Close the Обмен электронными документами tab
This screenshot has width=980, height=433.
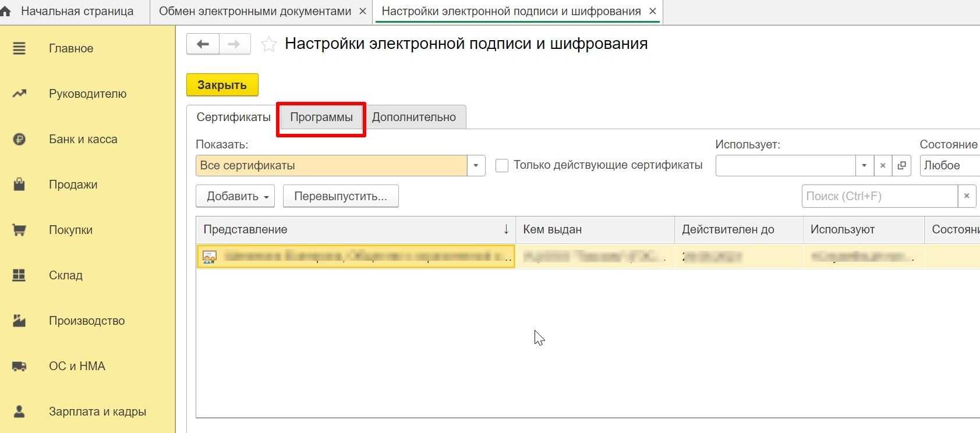(x=363, y=12)
